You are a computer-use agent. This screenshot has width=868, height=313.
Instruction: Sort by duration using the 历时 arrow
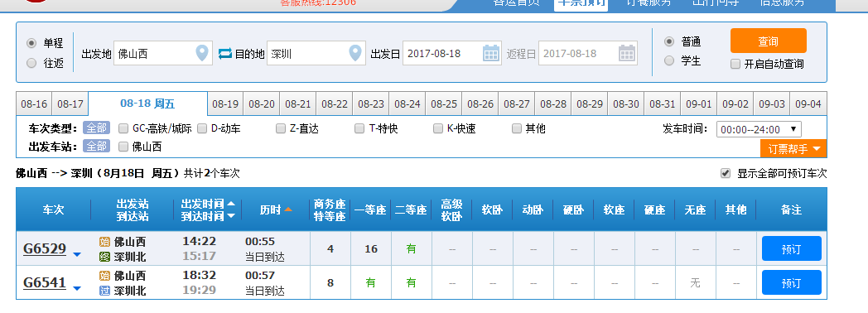click(x=288, y=209)
